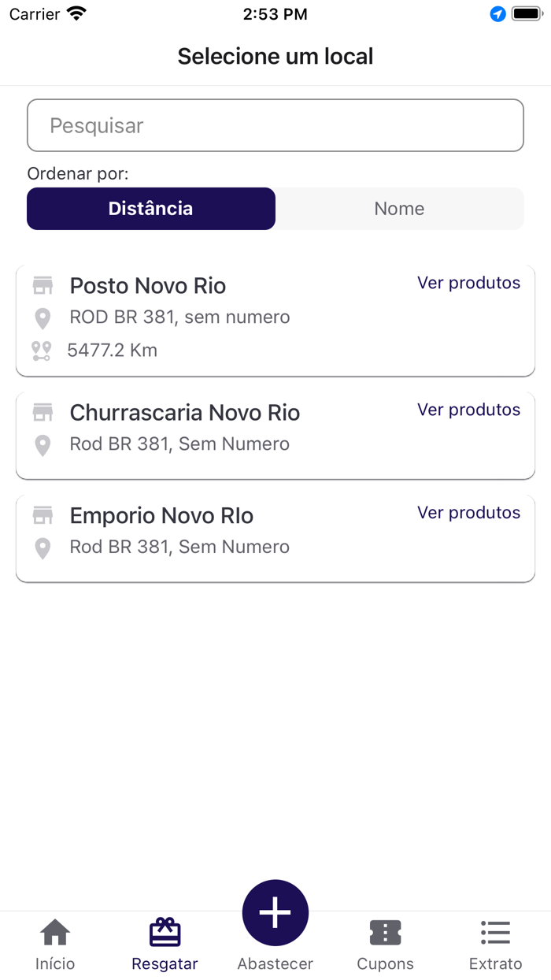
Task: Toggle the location arrow in the status bar
Action: coord(497,13)
